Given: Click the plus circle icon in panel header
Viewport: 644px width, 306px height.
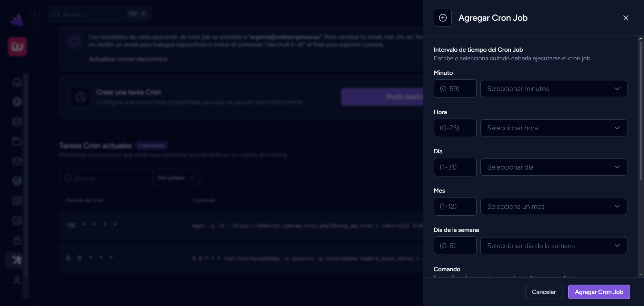Looking at the screenshot, I should [443, 18].
